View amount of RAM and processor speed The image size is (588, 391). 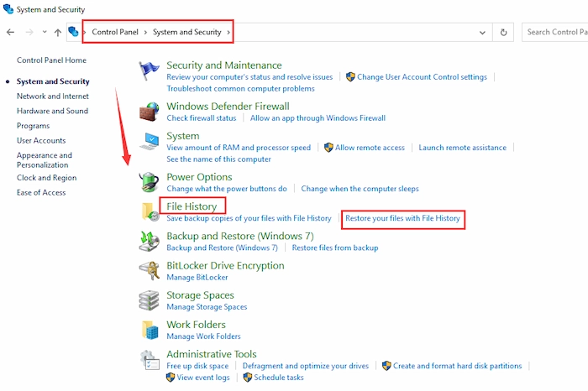[239, 148]
